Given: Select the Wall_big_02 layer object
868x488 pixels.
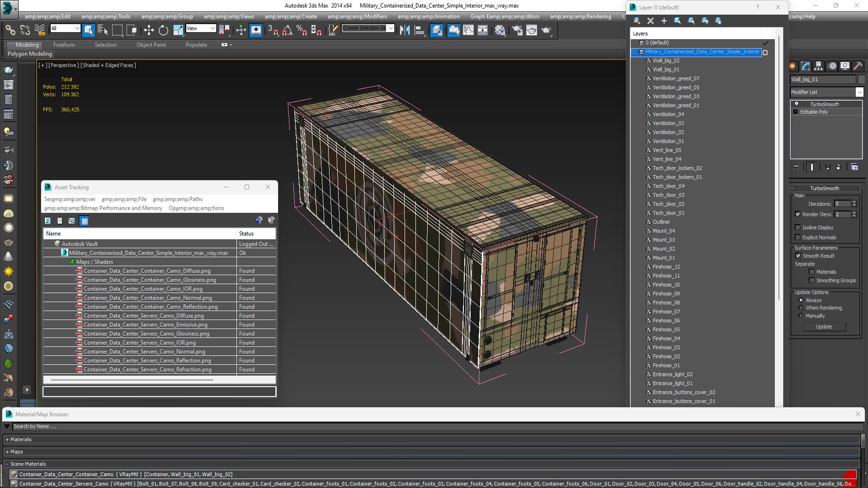Looking at the screenshot, I should (666, 61).
